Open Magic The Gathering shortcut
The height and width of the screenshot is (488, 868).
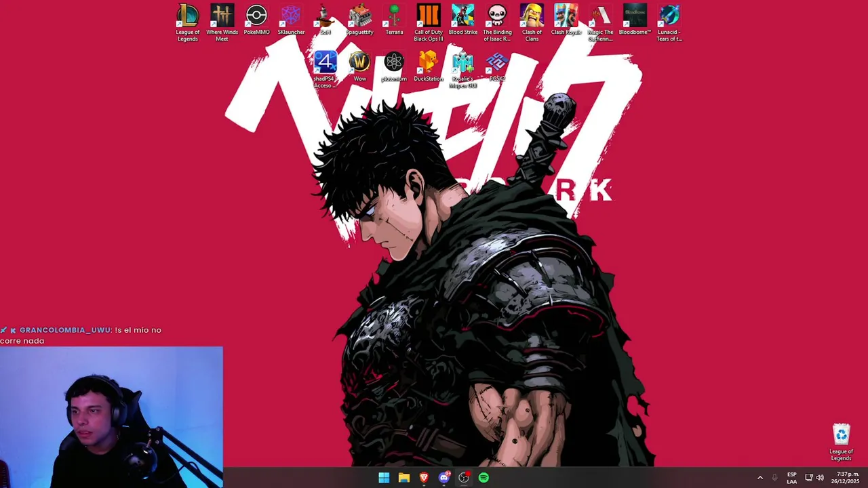pyautogui.click(x=600, y=22)
